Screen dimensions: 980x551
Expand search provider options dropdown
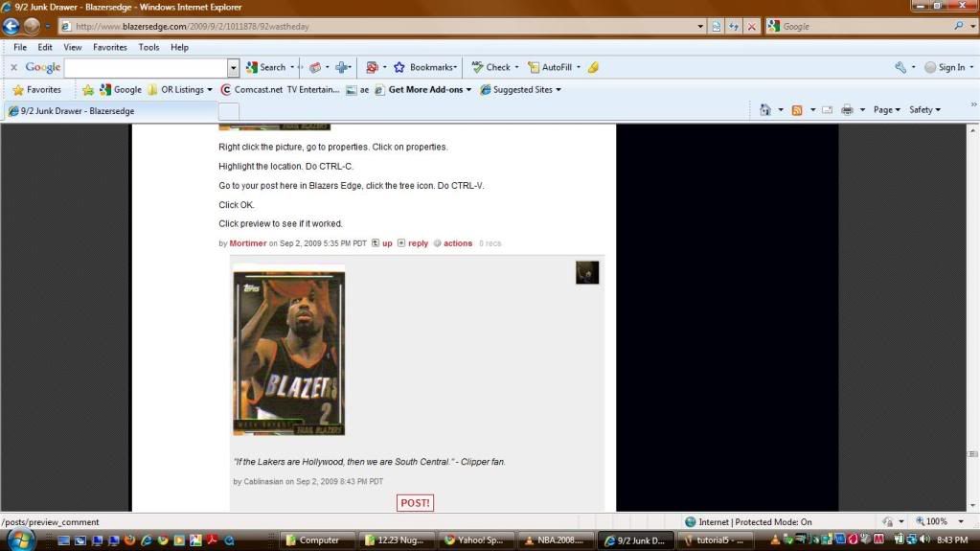click(x=972, y=26)
